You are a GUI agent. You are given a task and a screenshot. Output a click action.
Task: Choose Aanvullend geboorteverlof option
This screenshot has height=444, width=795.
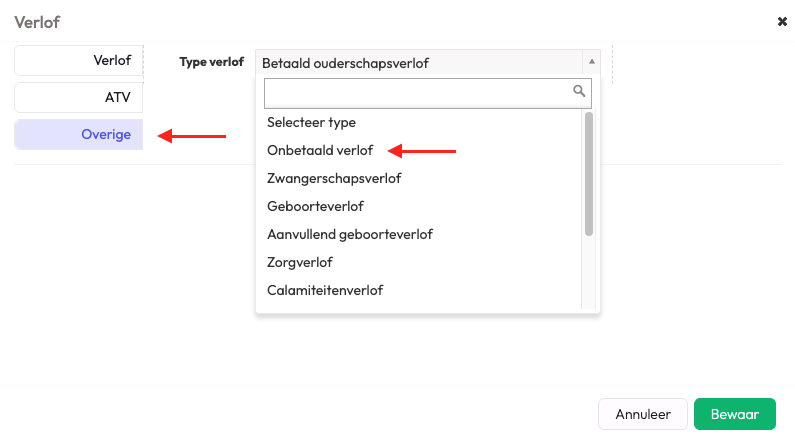349,234
